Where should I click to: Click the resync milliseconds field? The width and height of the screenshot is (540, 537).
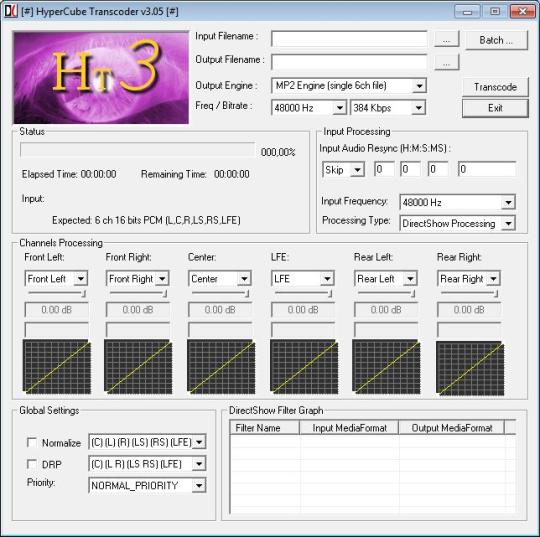coord(487,169)
